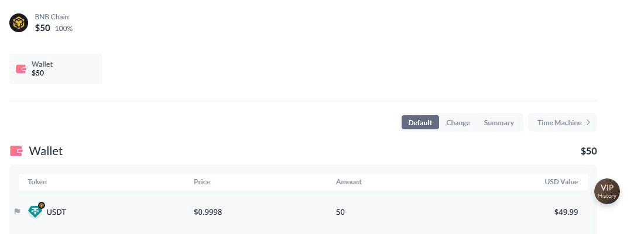
Task: Click the BNB badge on USDT icon
Action: [x=42, y=205]
